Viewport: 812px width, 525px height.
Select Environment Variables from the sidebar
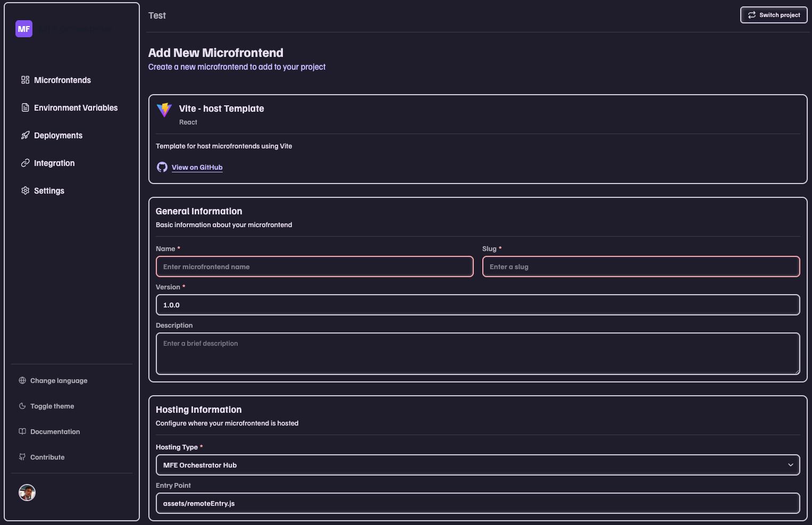(x=76, y=107)
